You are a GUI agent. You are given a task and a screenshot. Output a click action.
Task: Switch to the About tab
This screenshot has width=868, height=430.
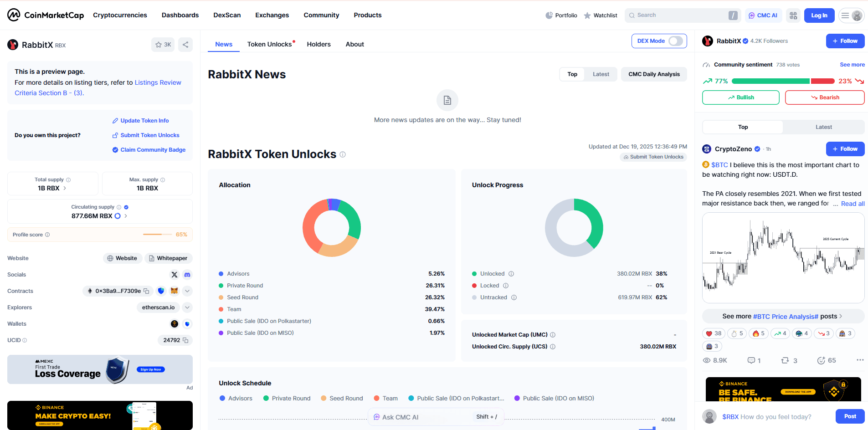(354, 44)
